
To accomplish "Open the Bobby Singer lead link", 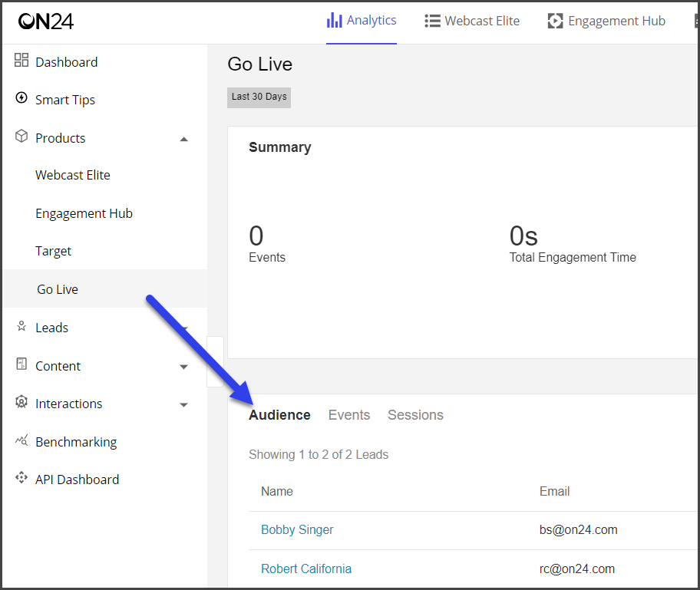I will pyautogui.click(x=297, y=529).
